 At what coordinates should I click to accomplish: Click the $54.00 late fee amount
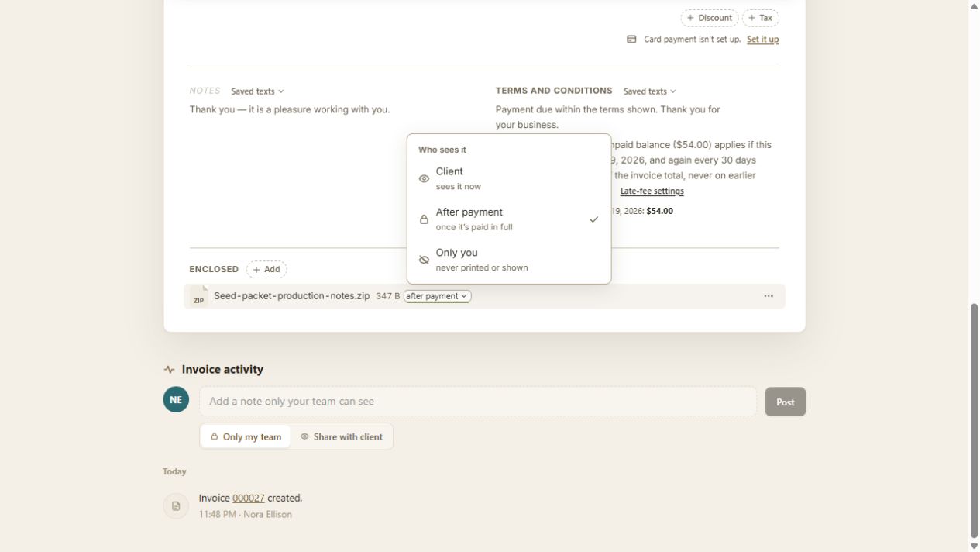tap(659, 211)
